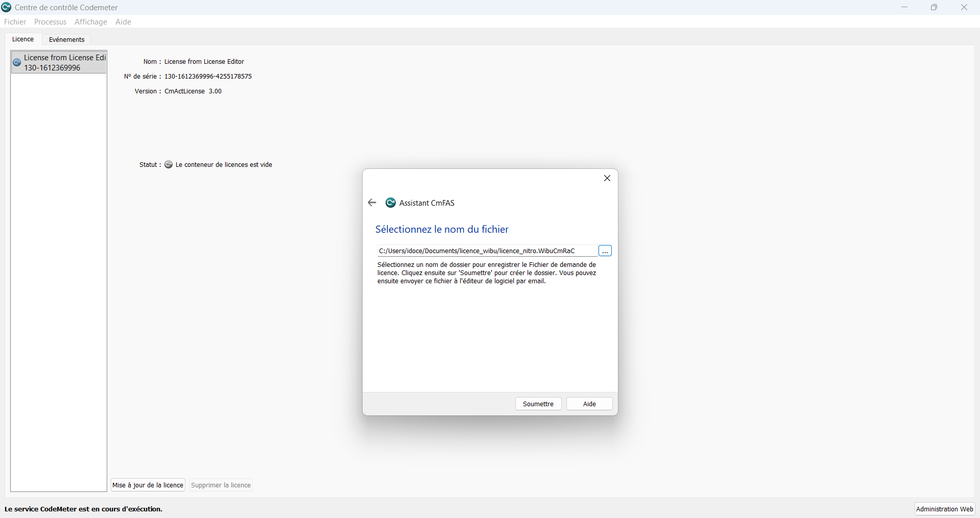Close the Assistant CmFAS dialog

(607, 178)
